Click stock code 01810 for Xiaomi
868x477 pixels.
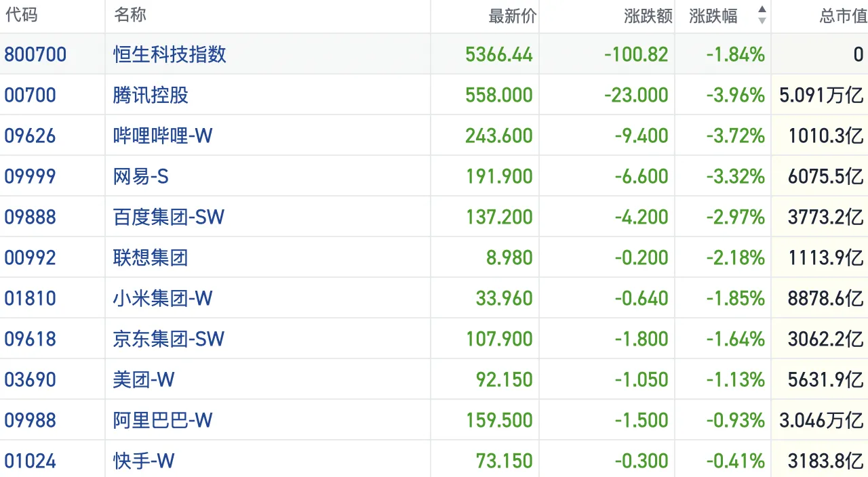31,298
